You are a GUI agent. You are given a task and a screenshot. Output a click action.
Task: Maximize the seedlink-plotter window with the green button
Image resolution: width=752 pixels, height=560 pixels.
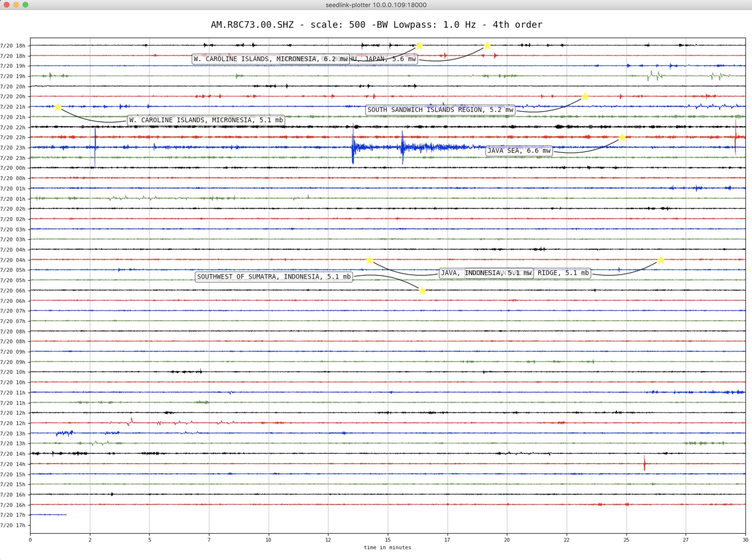pos(25,5)
